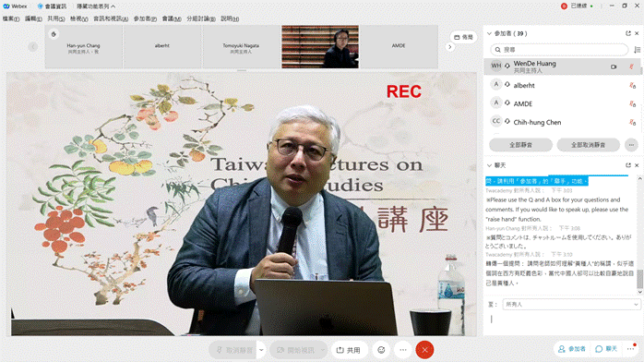This screenshot has width=644, height=362.
Task: Click the chat message input box
Action: tap(563, 323)
